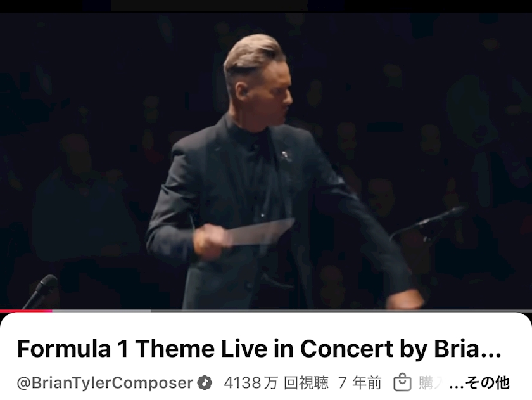This screenshot has height=400, width=532.
Task: Open the @BrianTylerComposer channel
Action: 105,383
